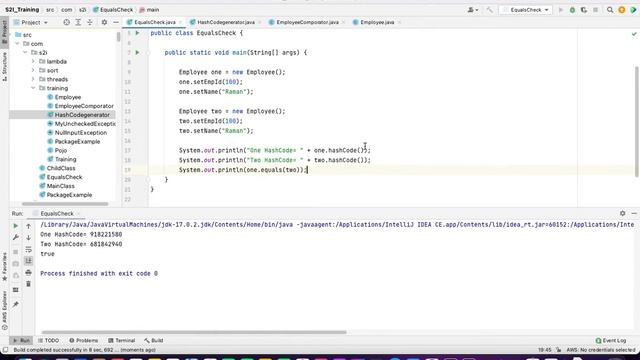640x360 pixels.
Task: Open Run panel wrench settings
Action: pyautogui.click(x=16, y=237)
